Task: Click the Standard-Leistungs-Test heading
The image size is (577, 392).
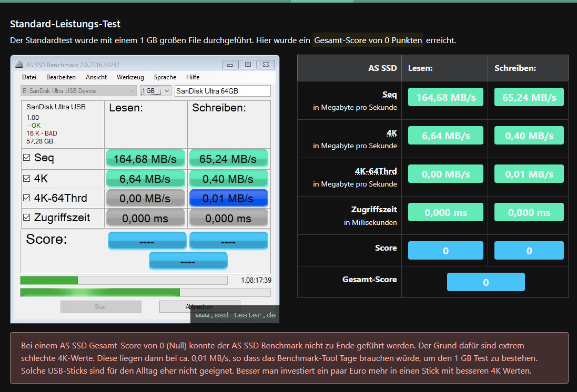Action: (65, 24)
